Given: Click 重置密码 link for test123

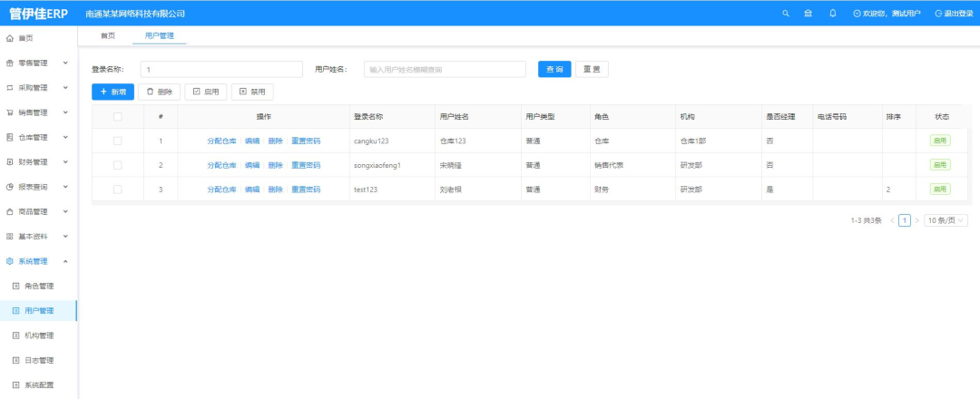Looking at the screenshot, I should [306, 190].
